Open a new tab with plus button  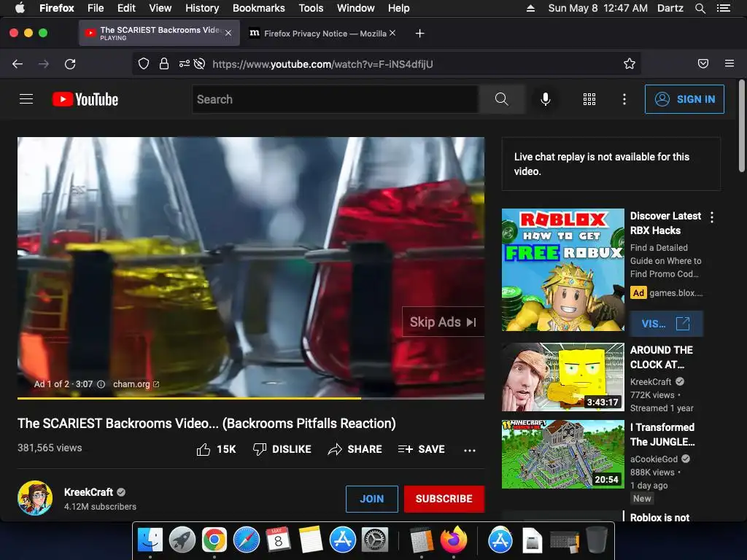click(x=419, y=34)
